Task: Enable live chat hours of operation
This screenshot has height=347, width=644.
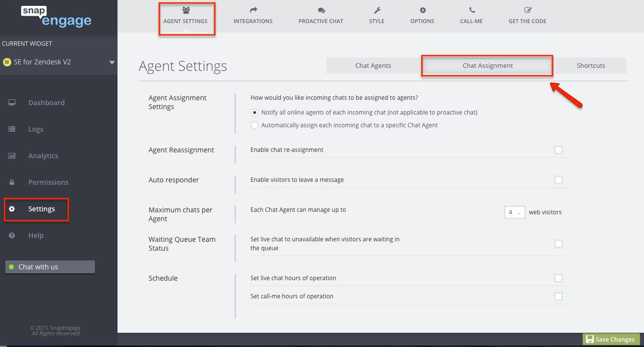Action: (558, 278)
